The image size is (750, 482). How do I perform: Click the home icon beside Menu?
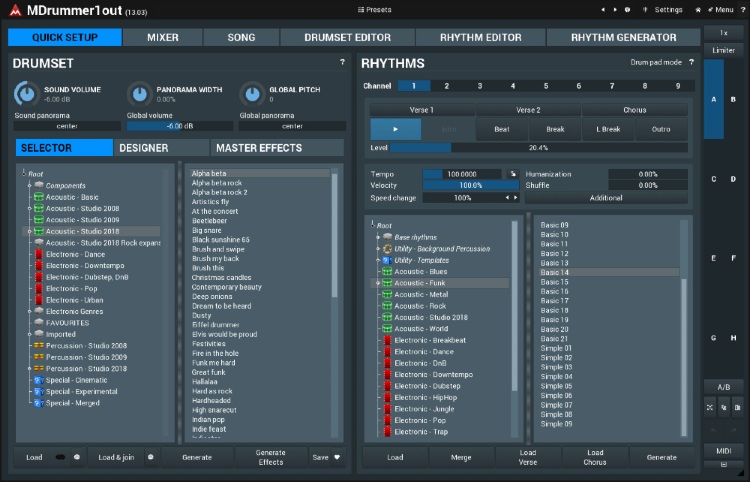(x=697, y=10)
